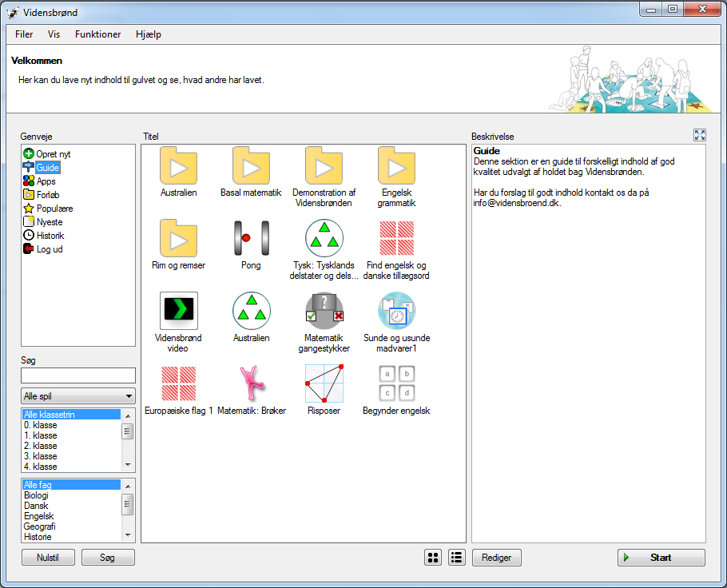Open the Pong game icon
Viewport: 727px width, 588px height.
click(251, 238)
